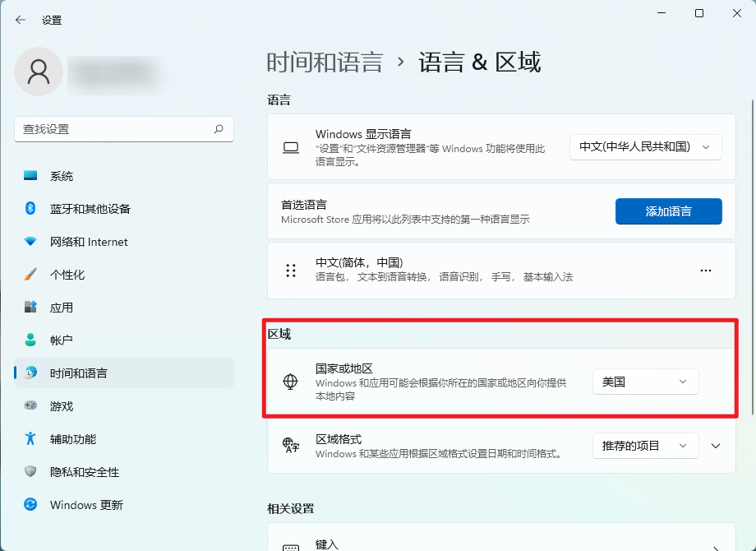Click the globe icon beside 国家或地区

click(x=290, y=381)
